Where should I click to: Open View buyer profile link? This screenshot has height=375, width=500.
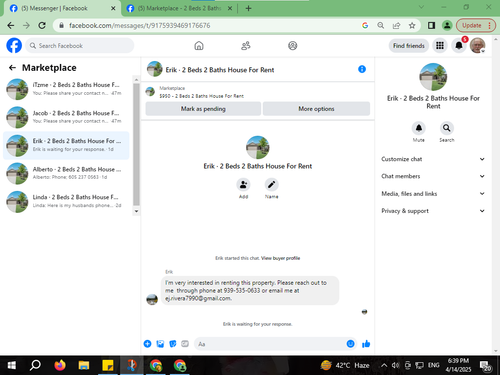click(280, 258)
